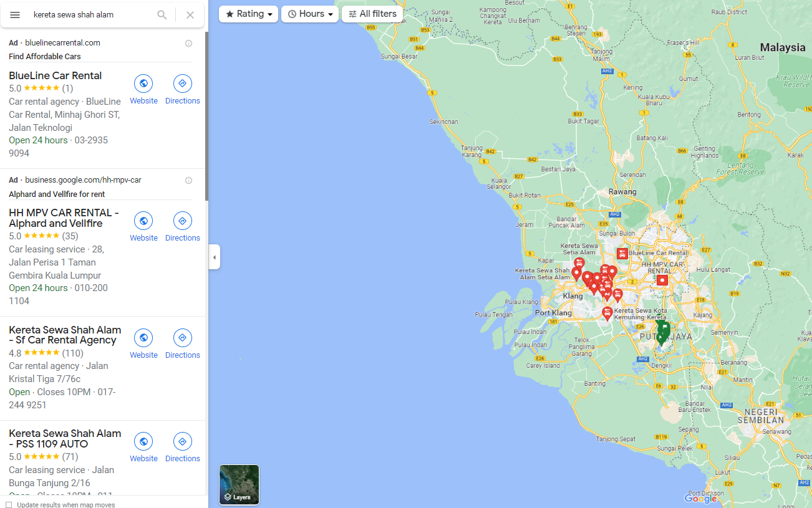Open Sf Car Rental Agency website icon

143,338
